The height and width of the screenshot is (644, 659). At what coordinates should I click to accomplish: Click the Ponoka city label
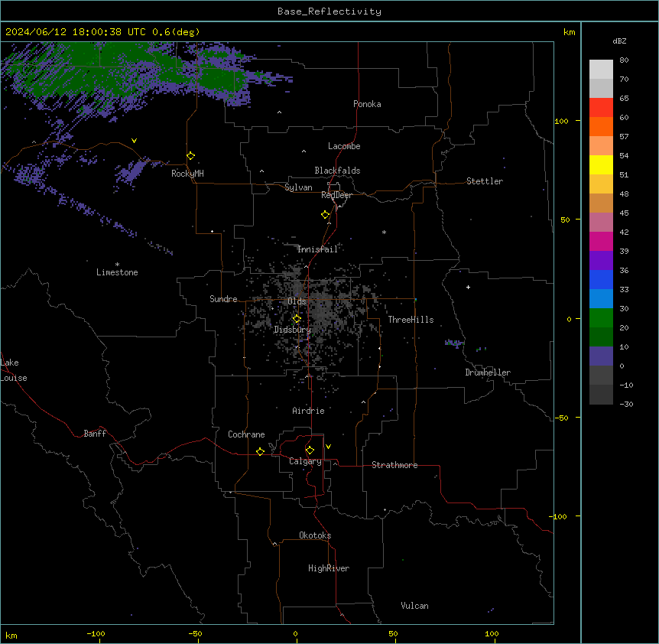tap(367, 104)
